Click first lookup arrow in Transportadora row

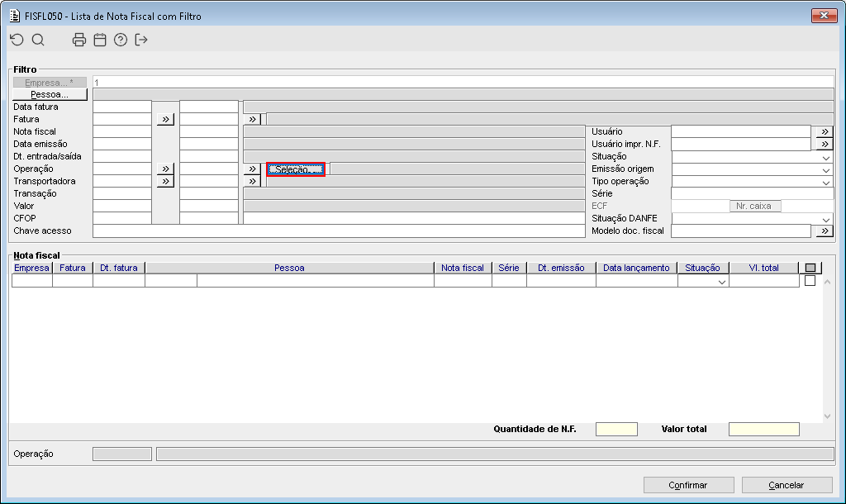[x=165, y=181]
